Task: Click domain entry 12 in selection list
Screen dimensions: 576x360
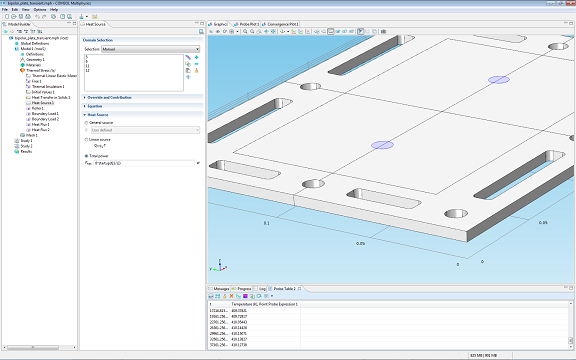Action: click(x=87, y=71)
